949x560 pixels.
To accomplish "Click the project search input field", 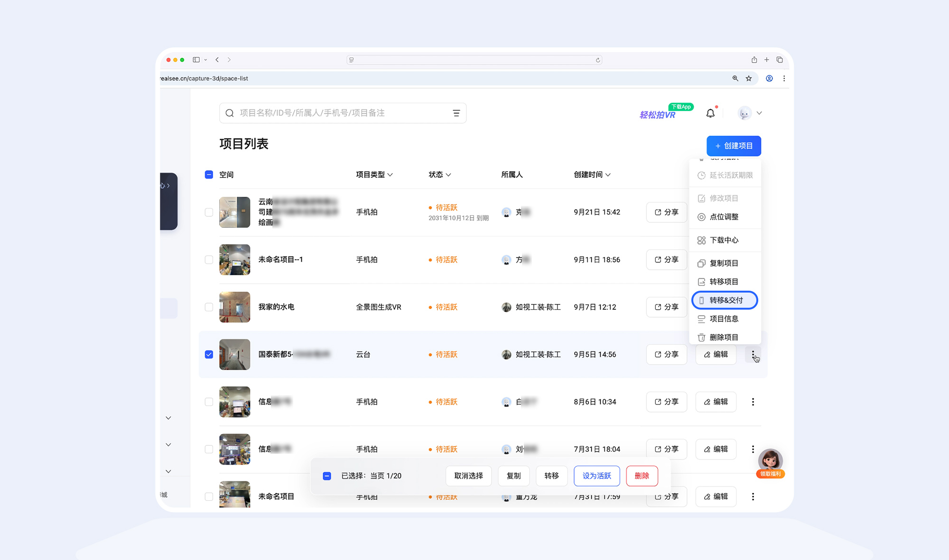I will [x=343, y=113].
